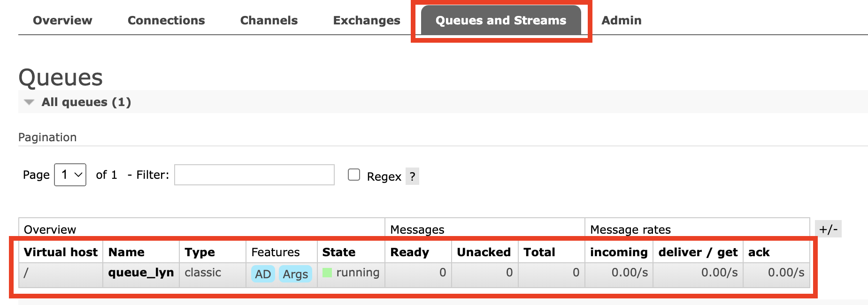Click the Features column header
868x305 pixels.
click(275, 252)
